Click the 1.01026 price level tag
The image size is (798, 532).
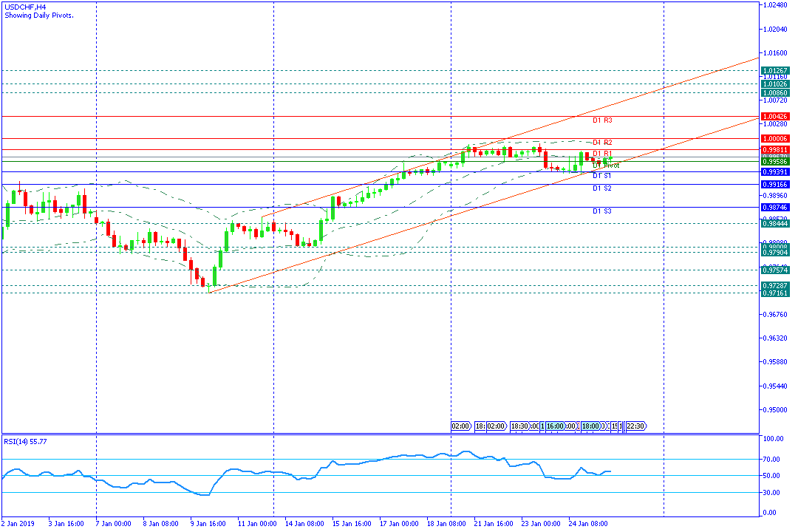pyautogui.click(x=774, y=84)
